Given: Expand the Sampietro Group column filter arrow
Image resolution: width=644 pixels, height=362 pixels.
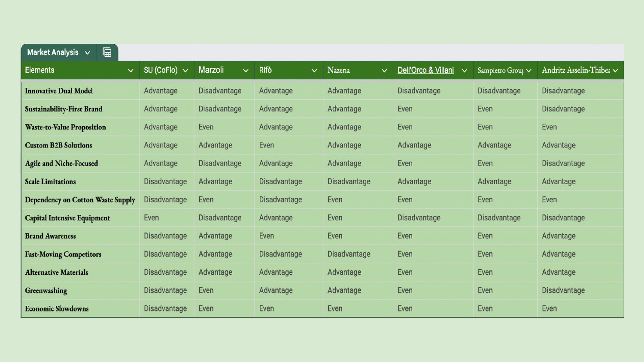Looking at the screenshot, I should [x=529, y=70].
